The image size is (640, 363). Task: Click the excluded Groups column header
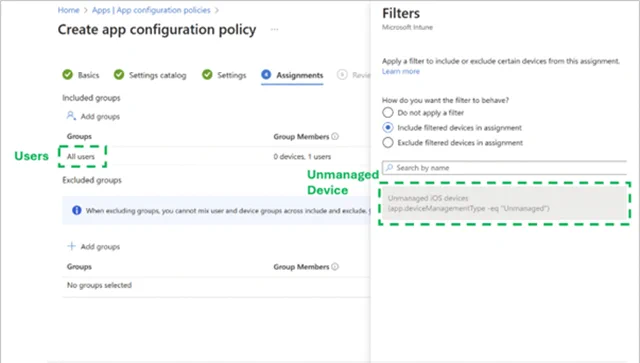pos(79,267)
